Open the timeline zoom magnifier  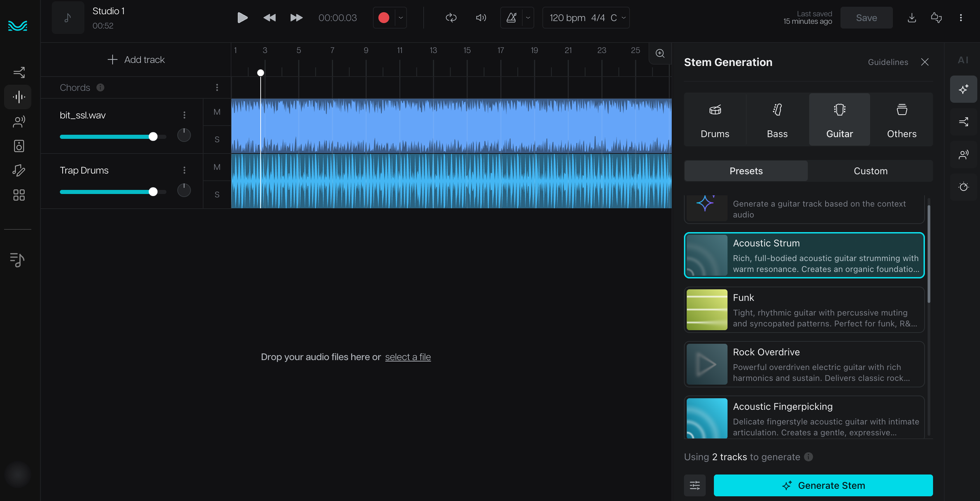[x=660, y=53]
